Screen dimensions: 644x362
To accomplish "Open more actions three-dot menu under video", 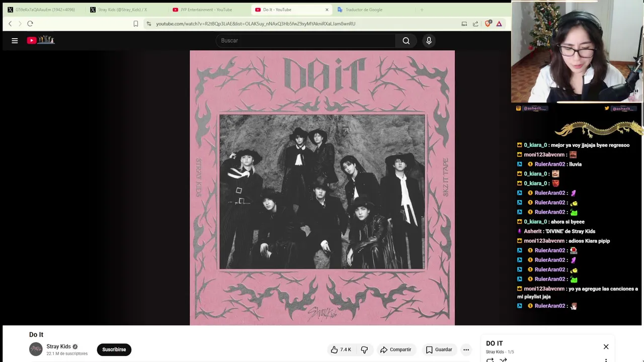I will (x=466, y=349).
